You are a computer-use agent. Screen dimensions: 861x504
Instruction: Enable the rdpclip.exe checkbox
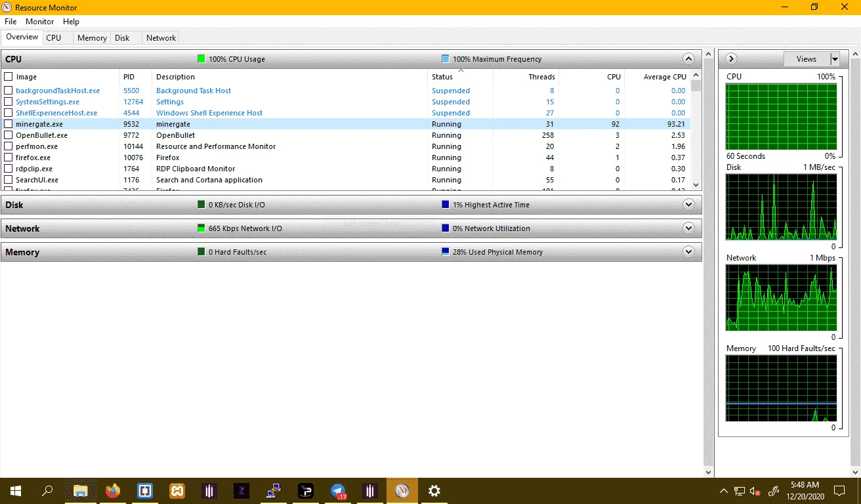[x=9, y=169]
